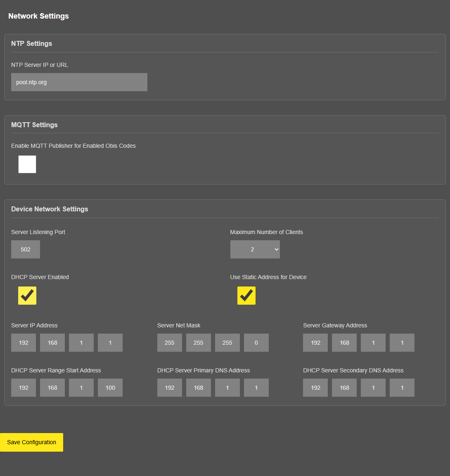This screenshot has width=450, height=476.
Task: Click the 'NTP Server IP or URL' label
Action: (x=40, y=65)
